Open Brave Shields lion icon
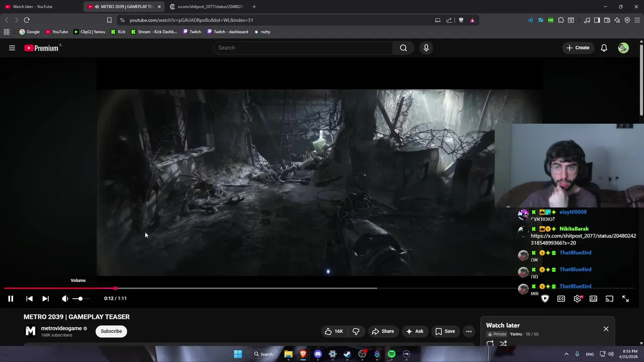 pos(461,20)
